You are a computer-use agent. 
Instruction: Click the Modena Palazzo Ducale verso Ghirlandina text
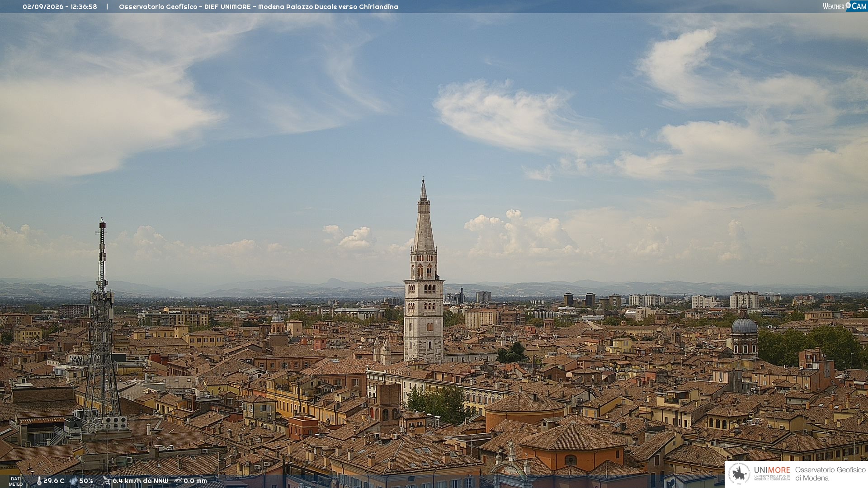(328, 7)
